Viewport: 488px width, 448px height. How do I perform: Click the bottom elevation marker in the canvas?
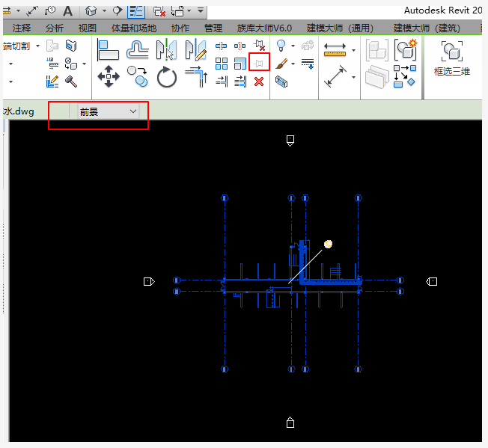coord(290,423)
